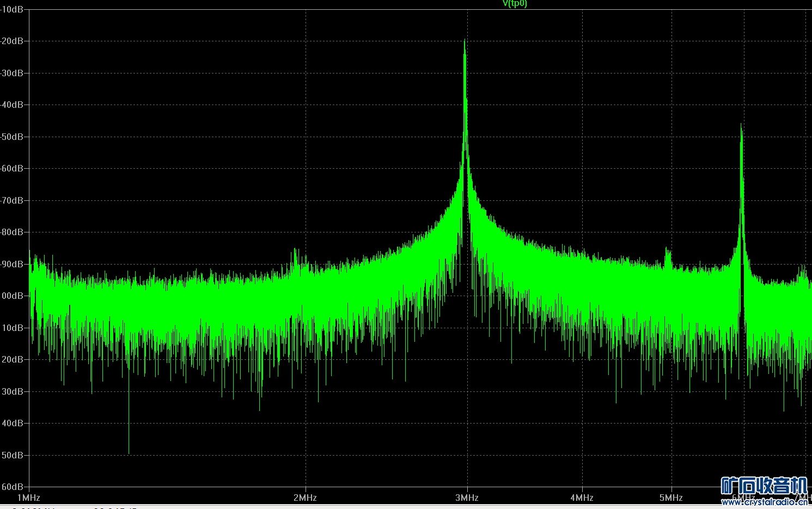Select the 1MHz frequency axis label
Viewport: 812px width, 509px height.
click(x=29, y=498)
